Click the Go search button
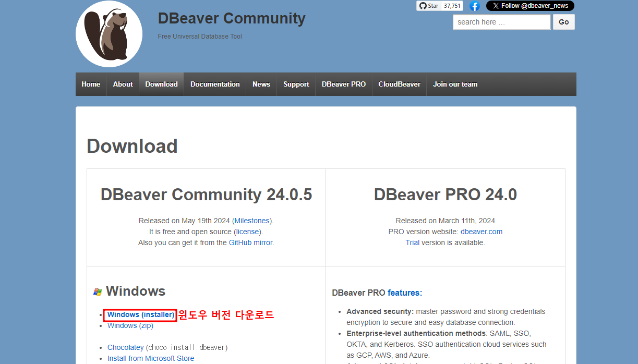This screenshot has height=364, width=638. (x=564, y=22)
